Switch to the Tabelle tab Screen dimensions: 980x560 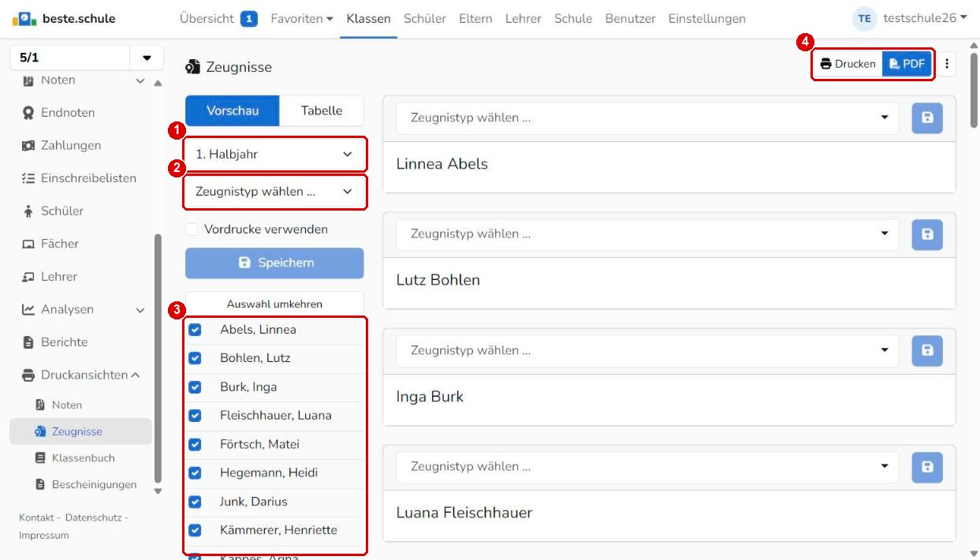coord(322,111)
